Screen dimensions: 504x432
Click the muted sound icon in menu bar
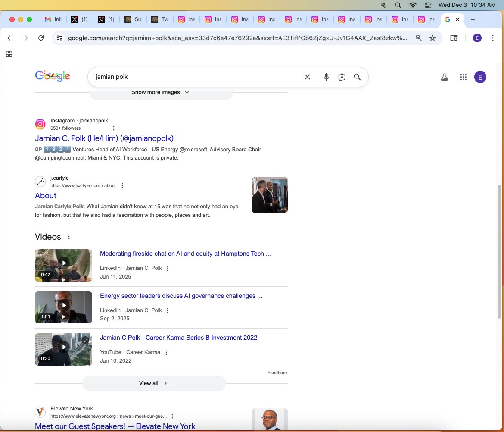[x=383, y=5]
